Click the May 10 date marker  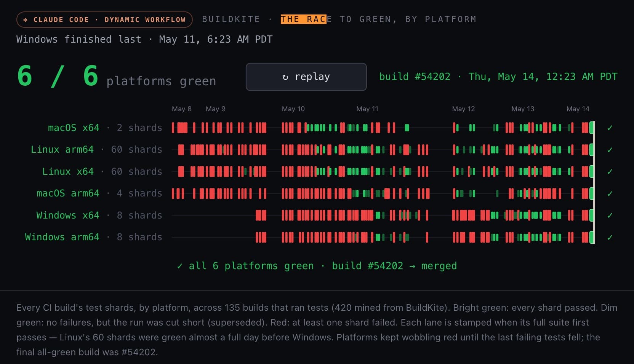[293, 109]
